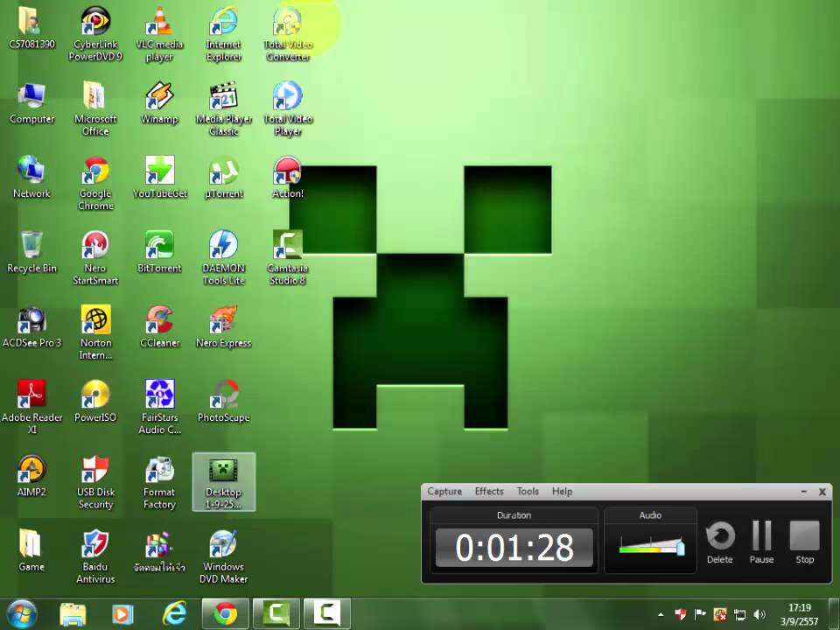Select the YouTubeGet shortcut
840x630 pixels.
coord(159,178)
